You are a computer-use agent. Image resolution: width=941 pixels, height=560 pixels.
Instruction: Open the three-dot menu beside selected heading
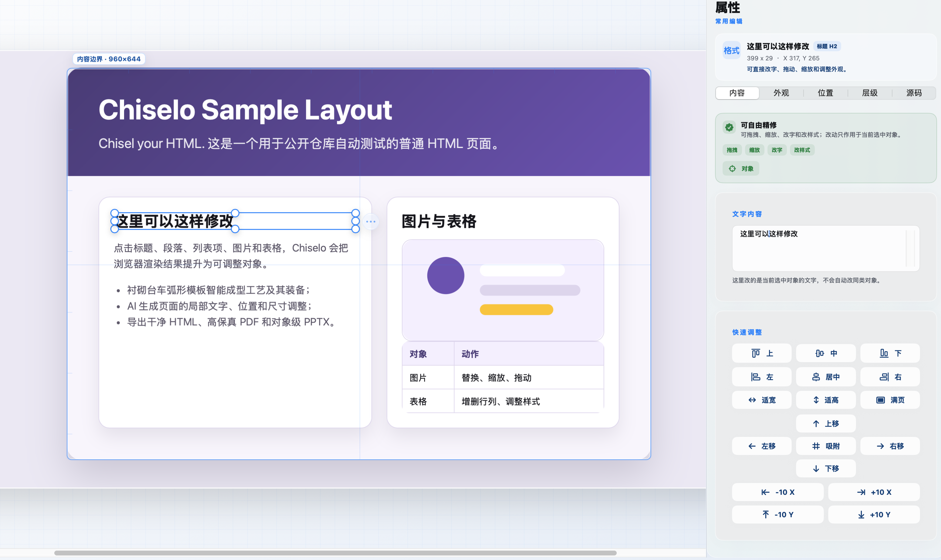pyautogui.click(x=371, y=221)
